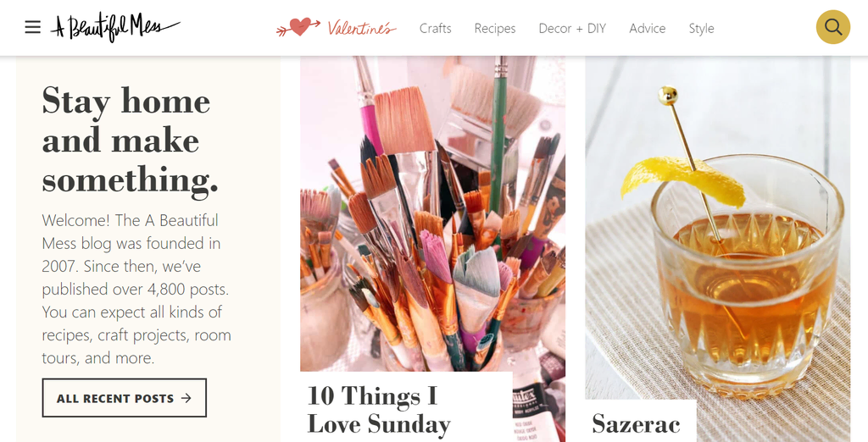Open the Advice navigation item
The height and width of the screenshot is (442, 868).
point(647,28)
